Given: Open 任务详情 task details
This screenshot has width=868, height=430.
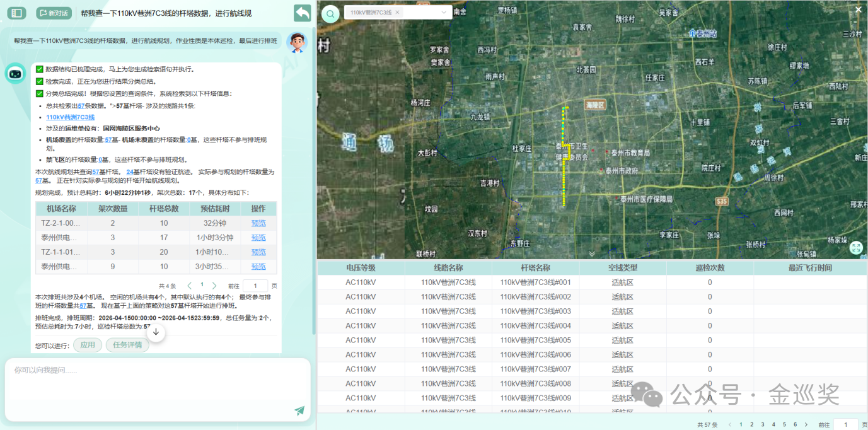Looking at the screenshot, I should click(x=127, y=345).
